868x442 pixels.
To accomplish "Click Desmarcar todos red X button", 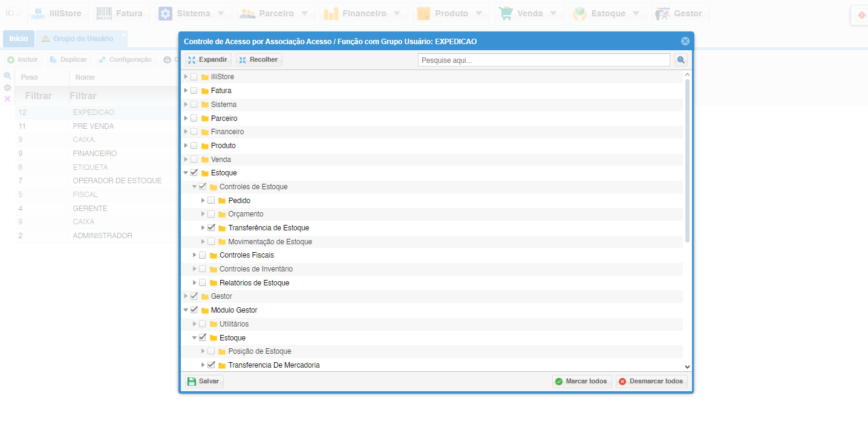I will [651, 382].
